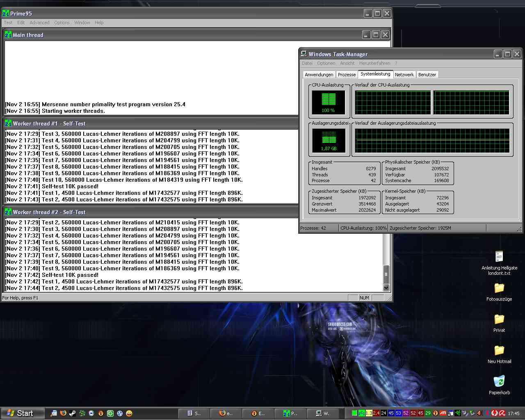Click the Avira umbrella tray icon

point(502,413)
